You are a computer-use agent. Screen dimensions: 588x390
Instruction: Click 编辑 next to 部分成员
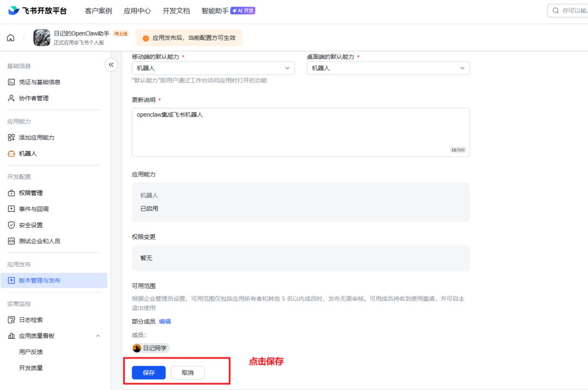165,321
